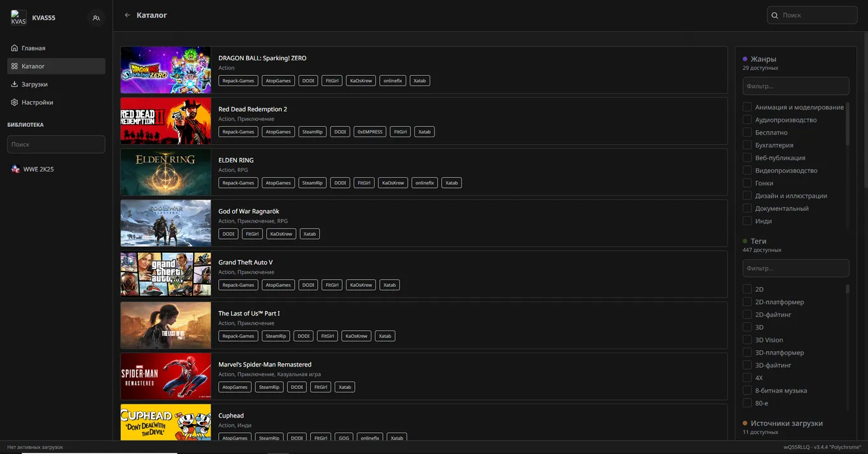Open DRAGON BALL: Sparking! ZERO cover thumbnail
868x454 pixels.
pyautogui.click(x=166, y=70)
